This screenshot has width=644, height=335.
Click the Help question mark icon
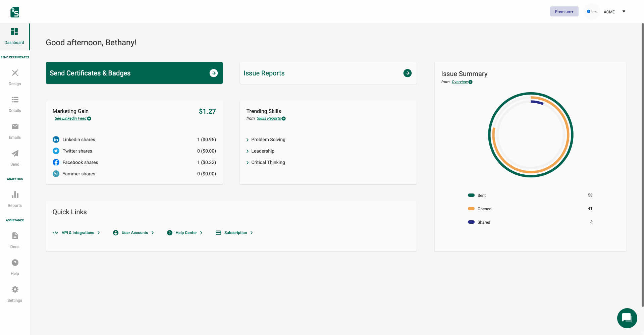coord(15,263)
